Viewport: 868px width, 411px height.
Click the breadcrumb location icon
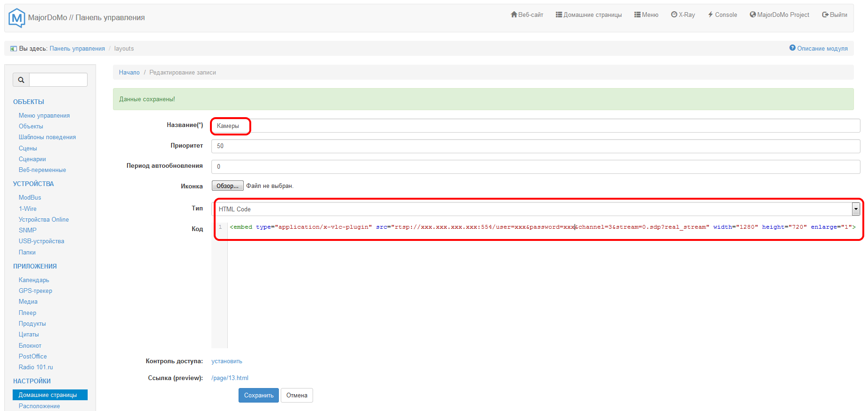tap(14, 49)
